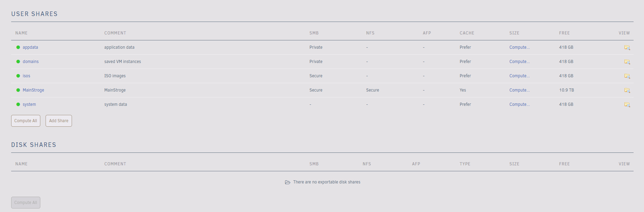Compute size of domains share
Viewport: 644px width, 212px height.
(x=519, y=62)
